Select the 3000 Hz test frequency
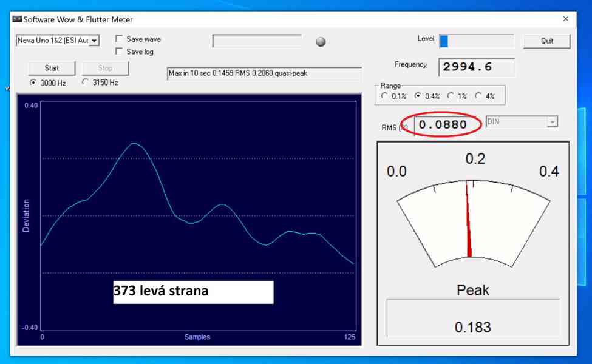Image resolution: width=592 pixels, height=364 pixels. 33,83
